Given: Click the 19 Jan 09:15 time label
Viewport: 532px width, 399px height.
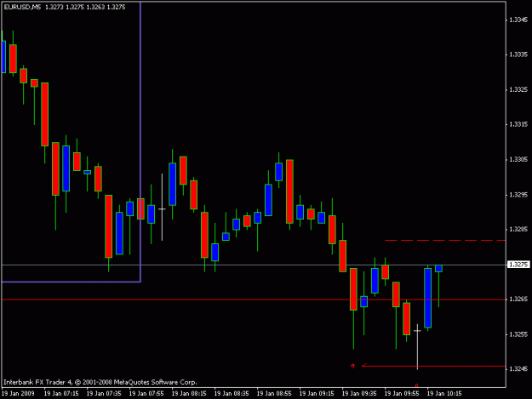Looking at the screenshot, I should (317, 394).
